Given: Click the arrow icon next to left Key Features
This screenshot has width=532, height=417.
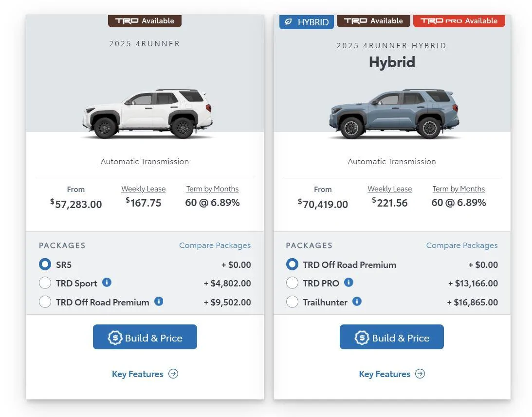Looking at the screenshot, I should 173,374.
